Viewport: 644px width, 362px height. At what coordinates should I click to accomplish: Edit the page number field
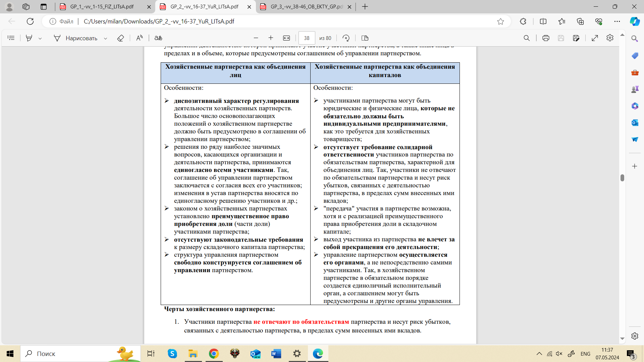307,38
